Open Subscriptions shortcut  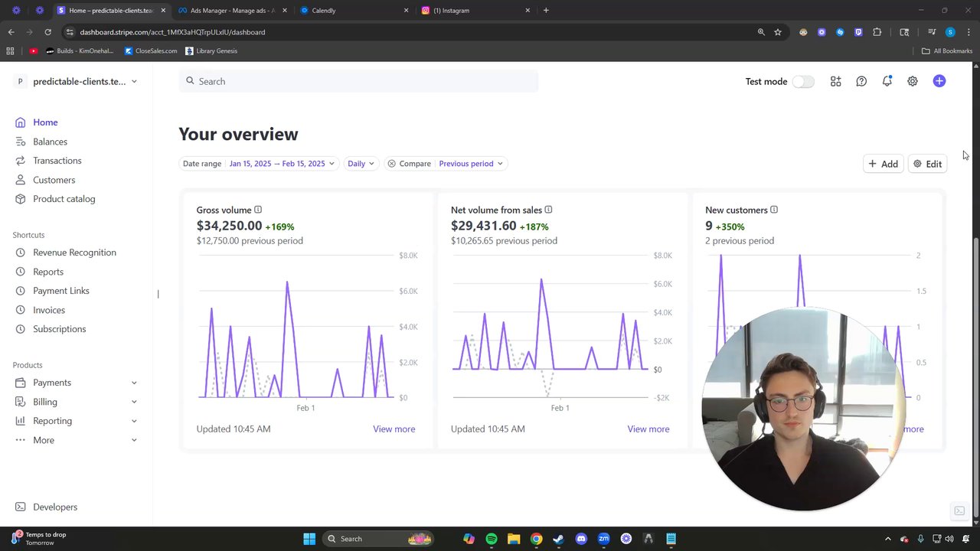tap(50, 329)
